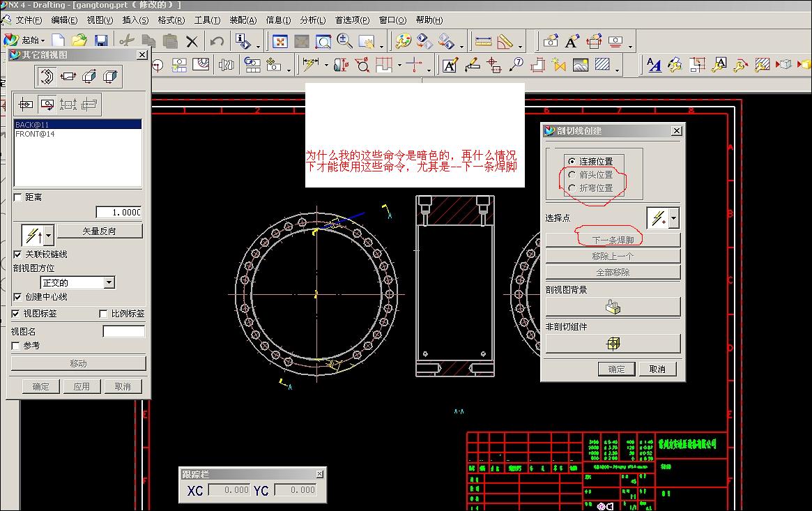Expand the 选择点 point method dropdown arrow
Viewport: 812px width, 511px height.
[673, 218]
